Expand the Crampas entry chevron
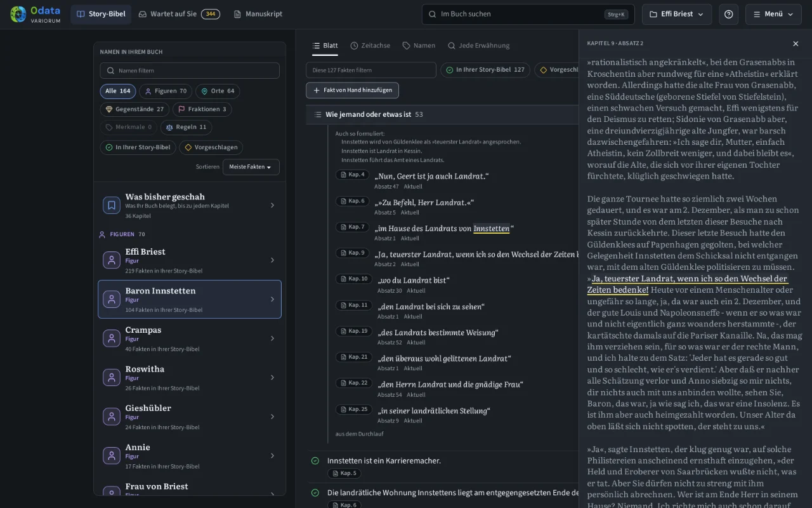 [x=273, y=338]
